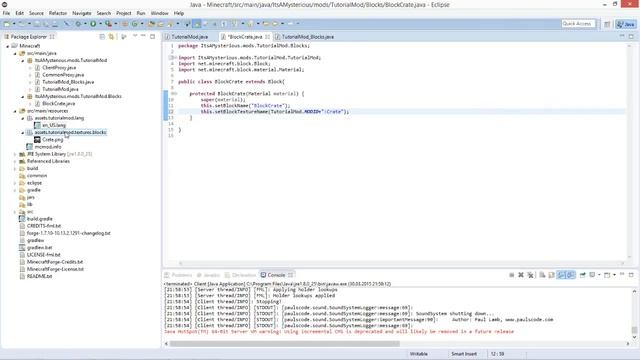Open the Window menu

tap(159, 13)
